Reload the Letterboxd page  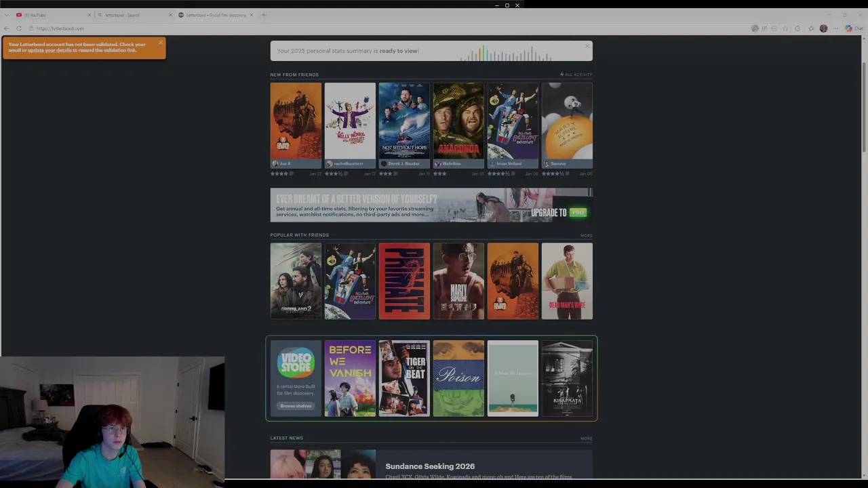19,28
